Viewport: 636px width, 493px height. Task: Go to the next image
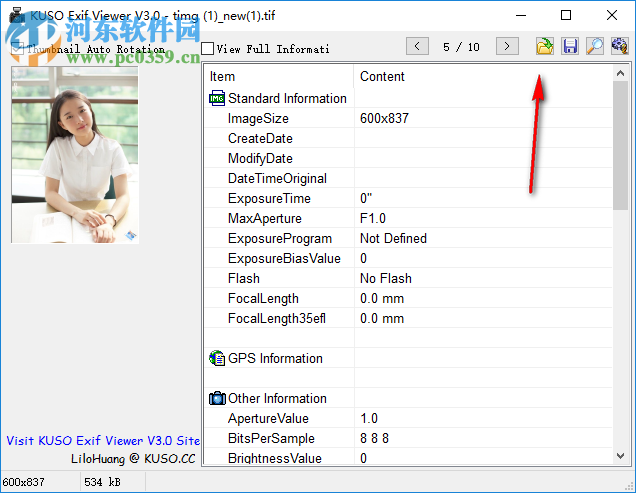click(507, 46)
